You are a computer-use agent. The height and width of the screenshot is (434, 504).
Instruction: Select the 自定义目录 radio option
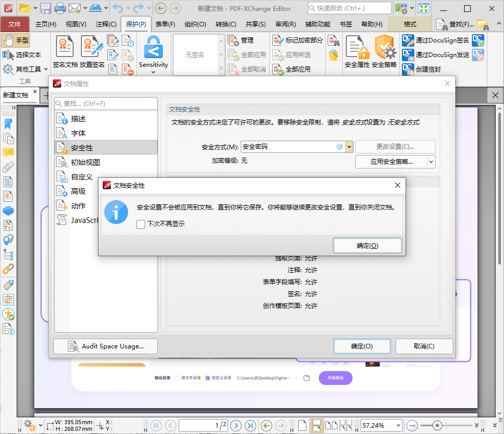point(207,377)
